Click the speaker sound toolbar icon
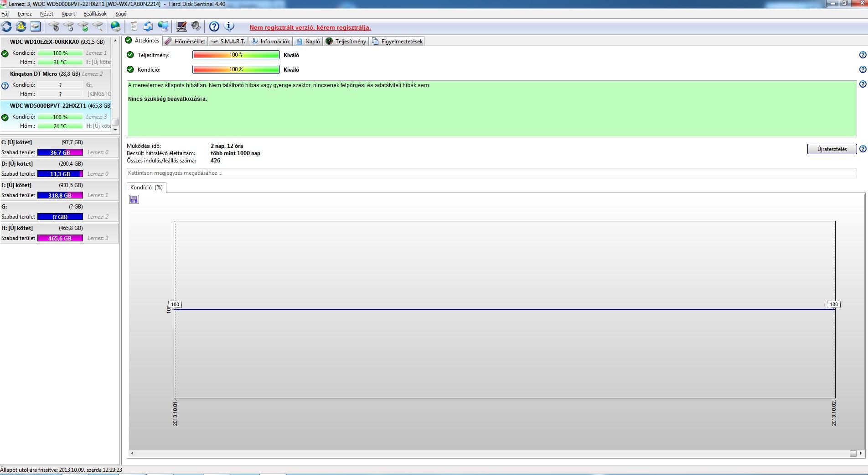The height and width of the screenshot is (475, 868). (196, 26)
